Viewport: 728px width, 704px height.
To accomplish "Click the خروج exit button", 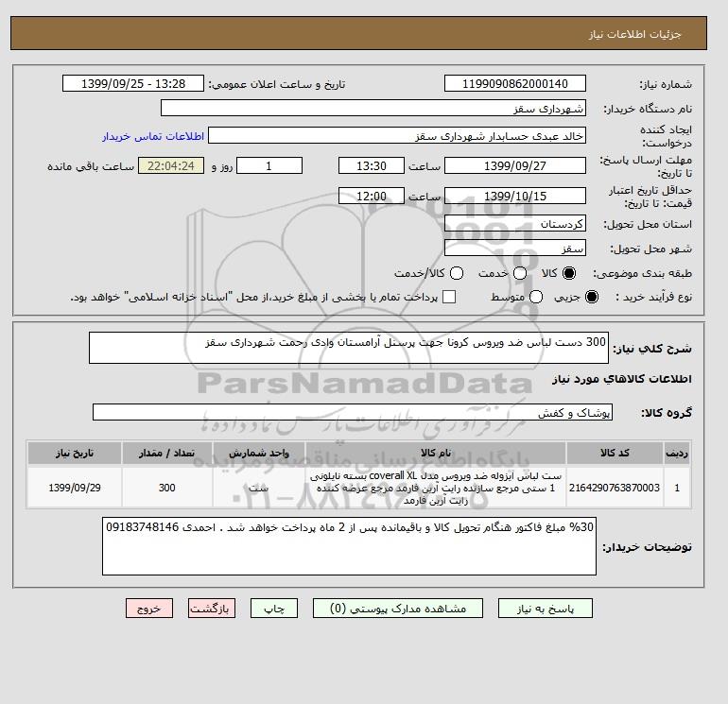I will (x=149, y=609).
